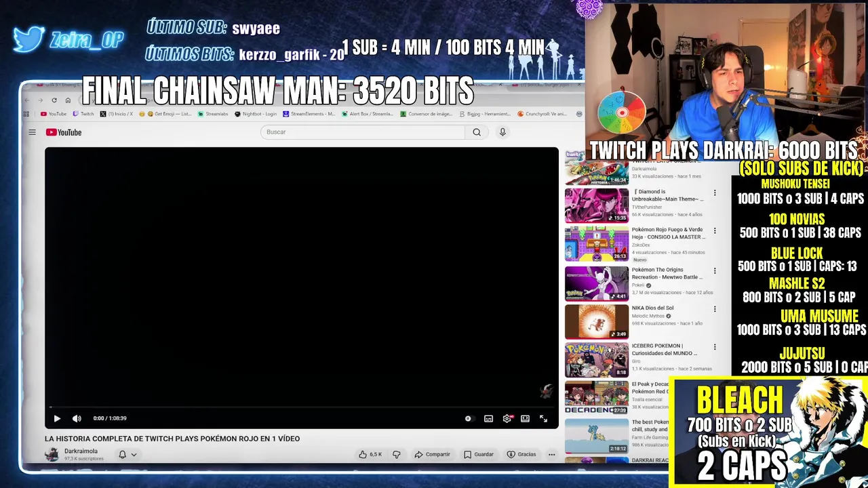Open the YouTube hamburger guide menu
Image resolution: width=868 pixels, height=488 pixels.
(x=32, y=132)
